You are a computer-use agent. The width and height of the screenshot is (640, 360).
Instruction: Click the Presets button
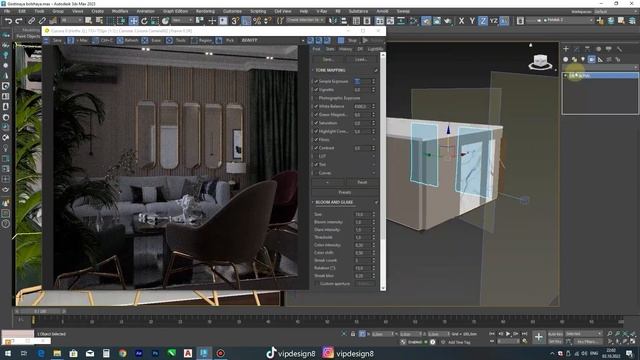click(345, 192)
